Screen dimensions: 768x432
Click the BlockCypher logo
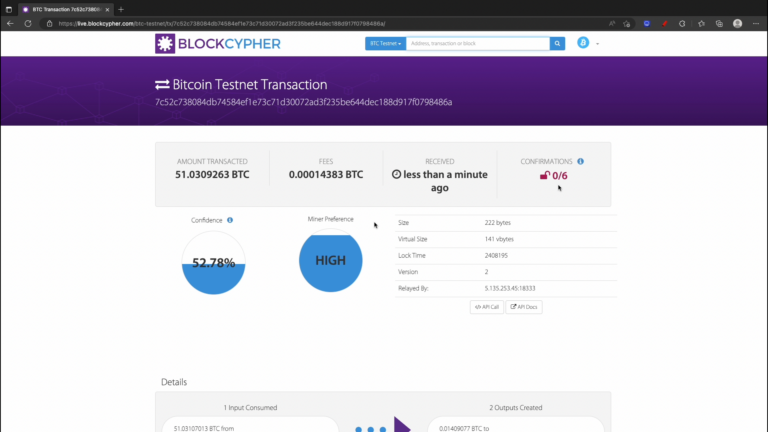tap(217, 44)
